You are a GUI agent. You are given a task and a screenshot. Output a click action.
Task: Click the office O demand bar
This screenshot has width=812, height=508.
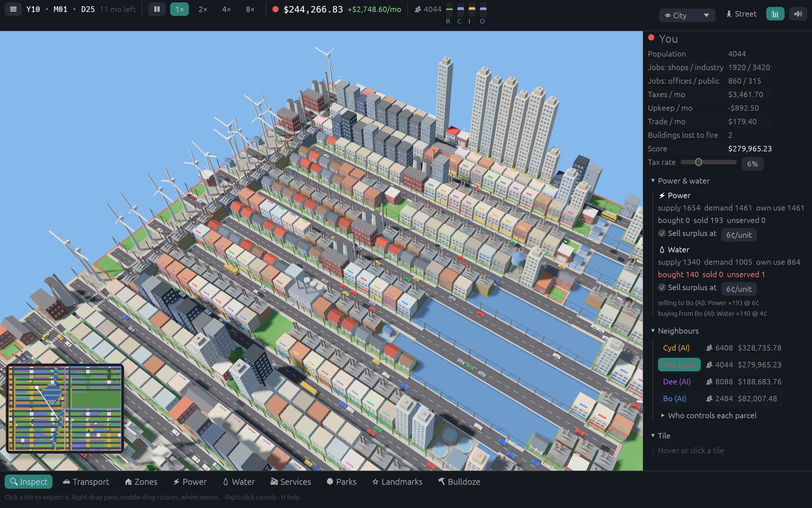click(483, 9)
